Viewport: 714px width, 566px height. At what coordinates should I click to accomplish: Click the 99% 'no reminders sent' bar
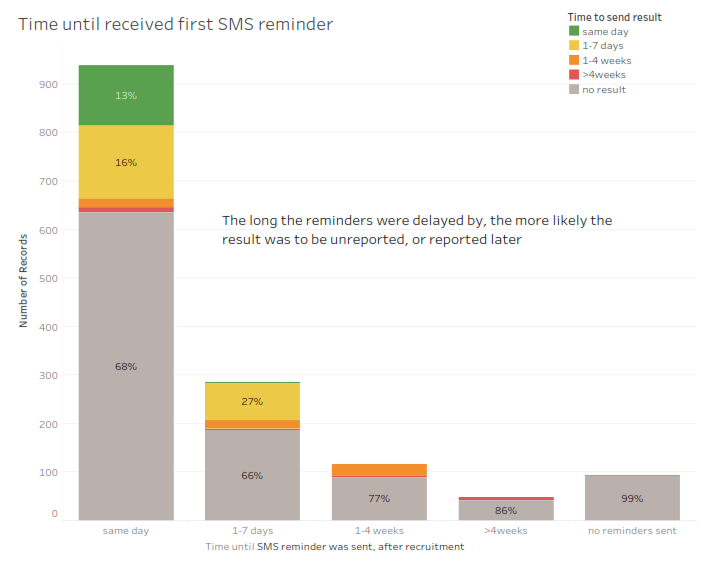632,498
